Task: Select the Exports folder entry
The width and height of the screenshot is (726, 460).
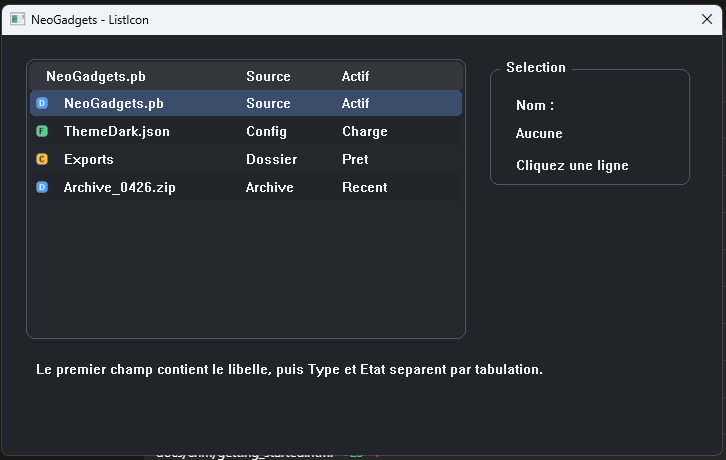Action: [88, 159]
